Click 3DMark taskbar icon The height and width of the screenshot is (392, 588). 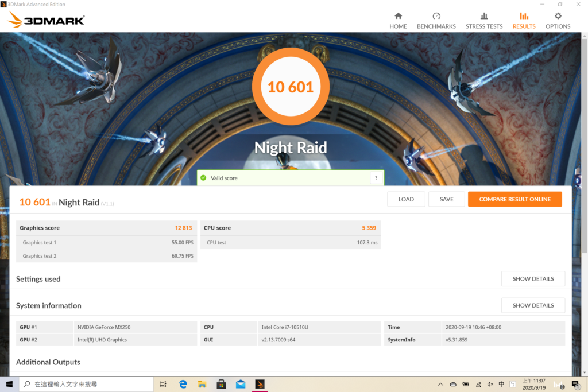click(260, 384)
